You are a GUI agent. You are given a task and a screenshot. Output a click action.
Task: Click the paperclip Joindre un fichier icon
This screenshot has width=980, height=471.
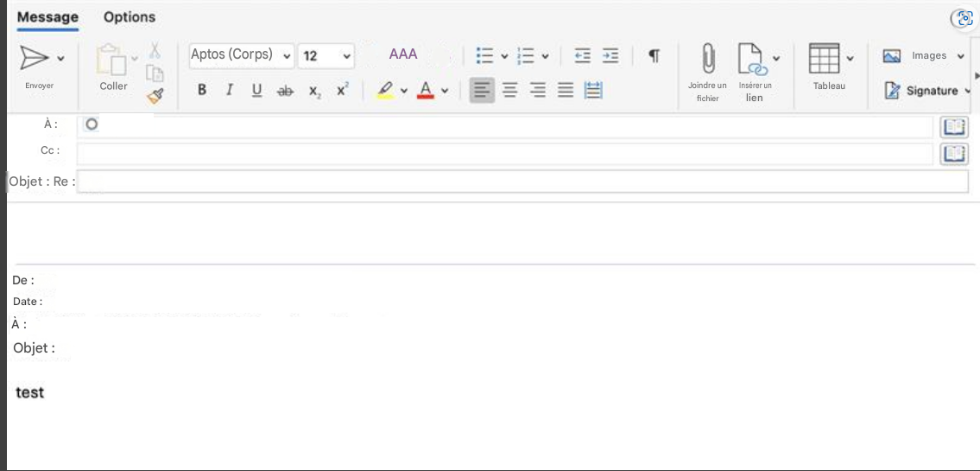[x=707, y=59]
